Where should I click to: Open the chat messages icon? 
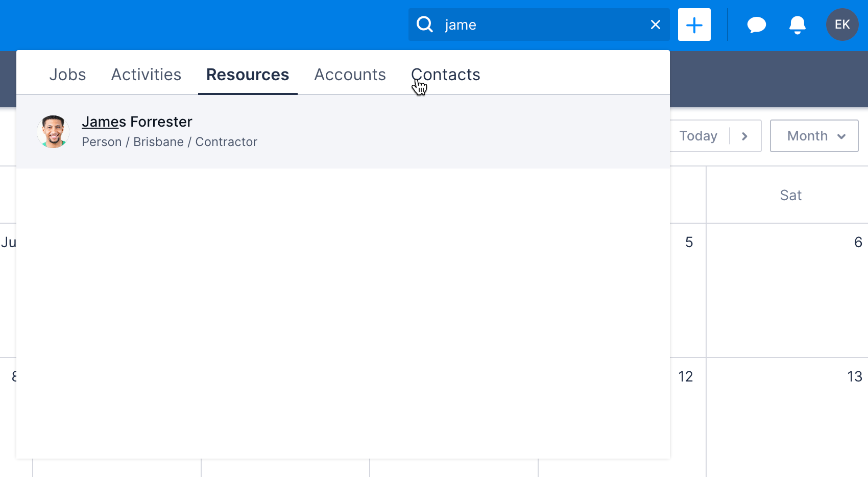tap(756, 24)
